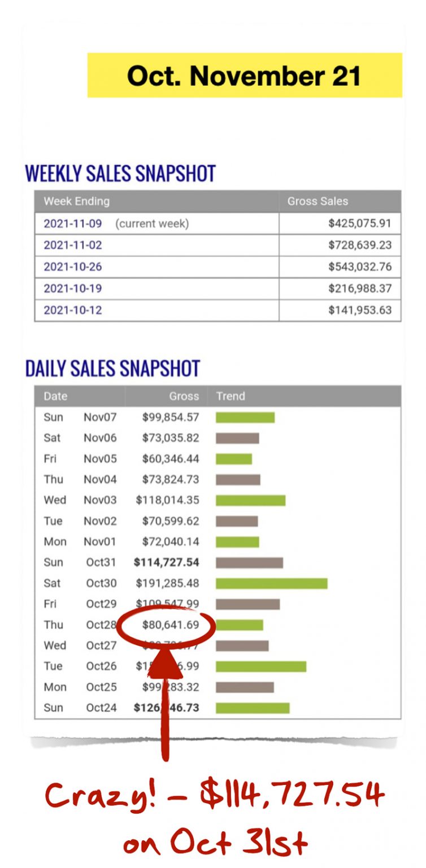Click the circled $80,641.69 amount
Image resolution: width=426 pixels, height=868 pixels.
(171, 625)
